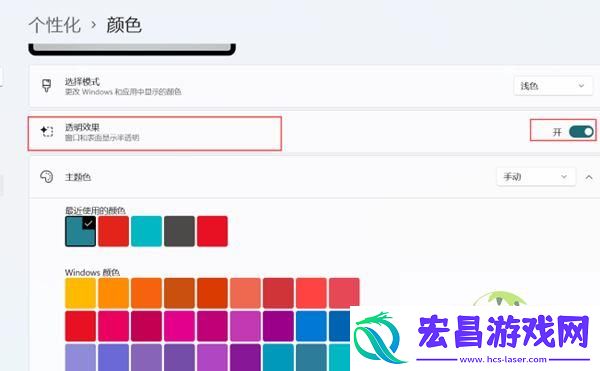Choose the eighth first-row bright red swatch

311,293
